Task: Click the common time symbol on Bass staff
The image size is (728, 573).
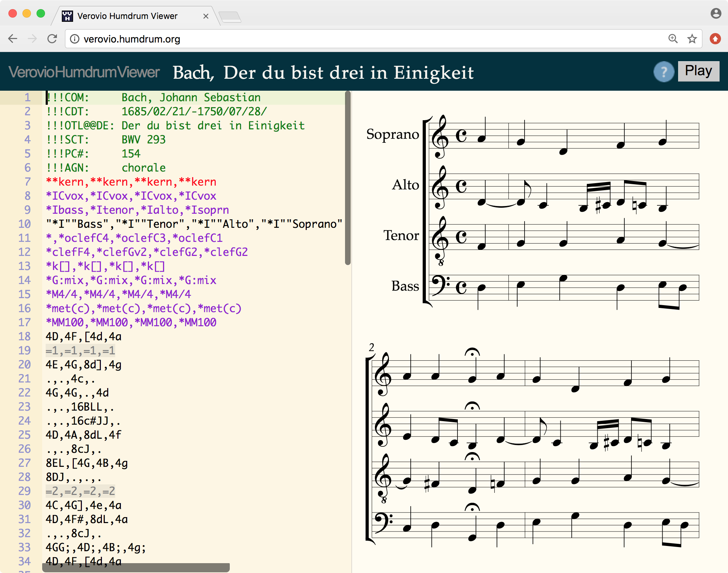Action: click(x=461, y=287)
